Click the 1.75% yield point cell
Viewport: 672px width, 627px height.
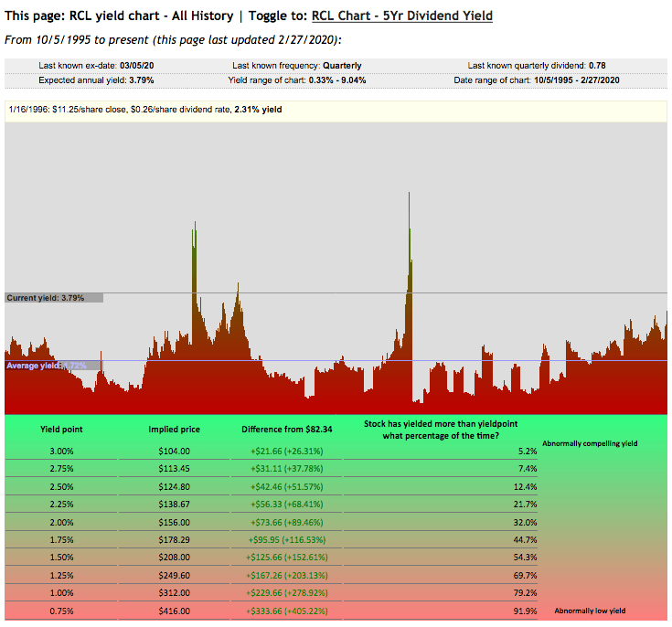[x=61, y=540]
